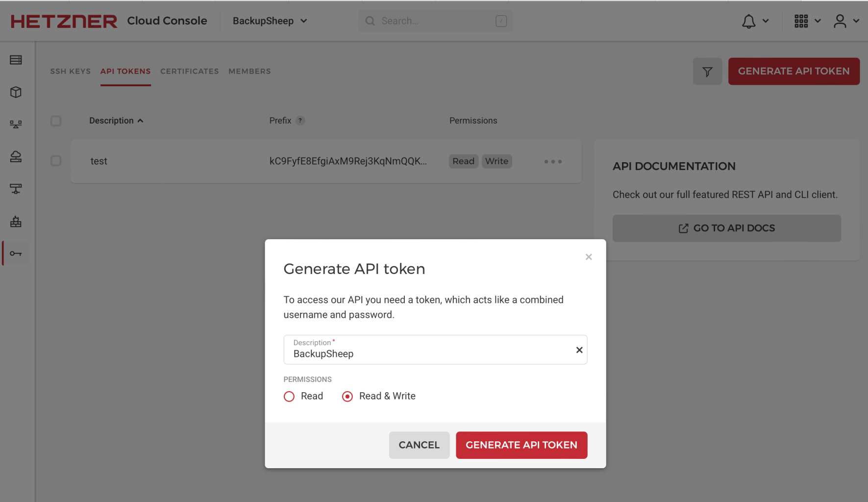Switch to the API Tokens tab

(125, 72)
